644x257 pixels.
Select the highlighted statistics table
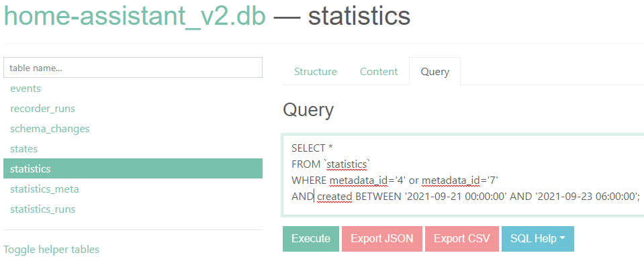pyautogui.click(x=133, y=168)
